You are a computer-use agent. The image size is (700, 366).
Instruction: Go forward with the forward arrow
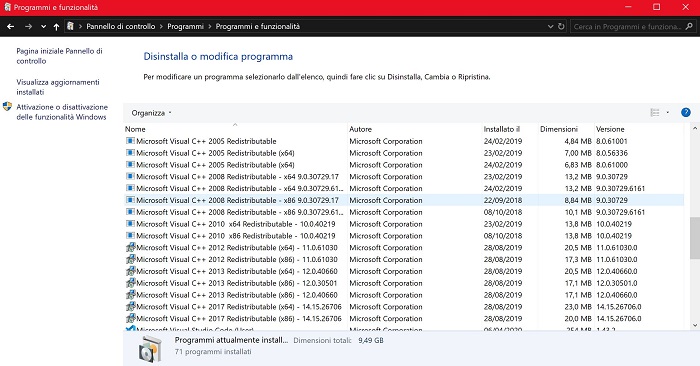coord(28,26)
